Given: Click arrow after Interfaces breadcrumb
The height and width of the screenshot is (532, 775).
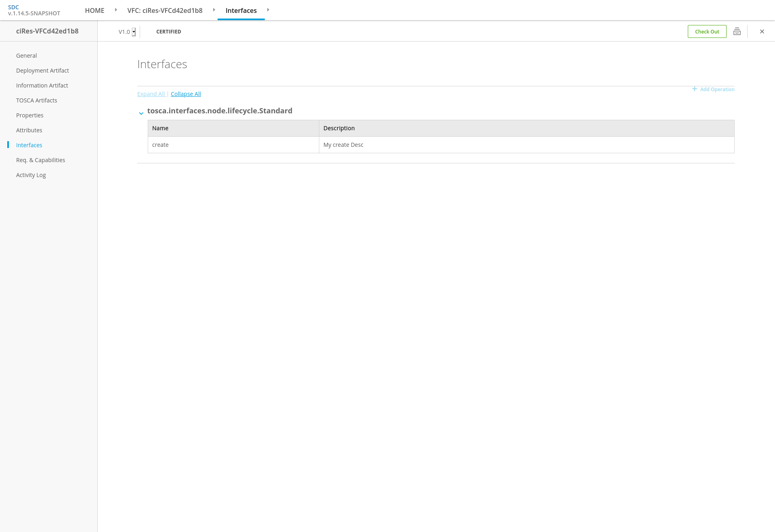Looking at the screenshot, I should click(x=268, y=10).
